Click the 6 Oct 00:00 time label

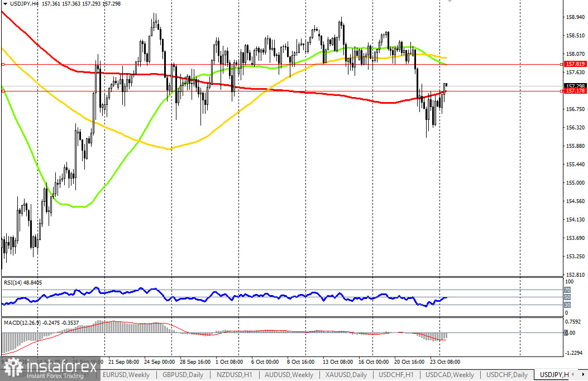[x=265, y=362]
